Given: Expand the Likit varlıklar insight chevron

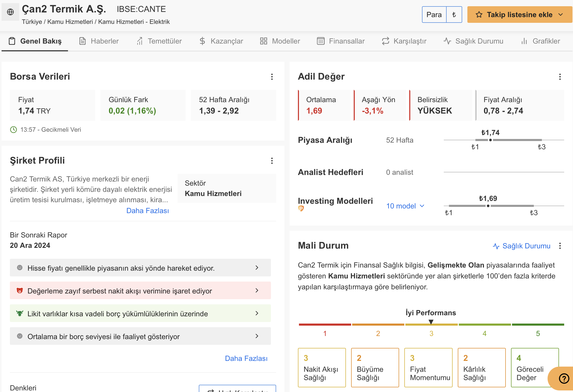Looking at the screenshot, I should tap(257, 313).
